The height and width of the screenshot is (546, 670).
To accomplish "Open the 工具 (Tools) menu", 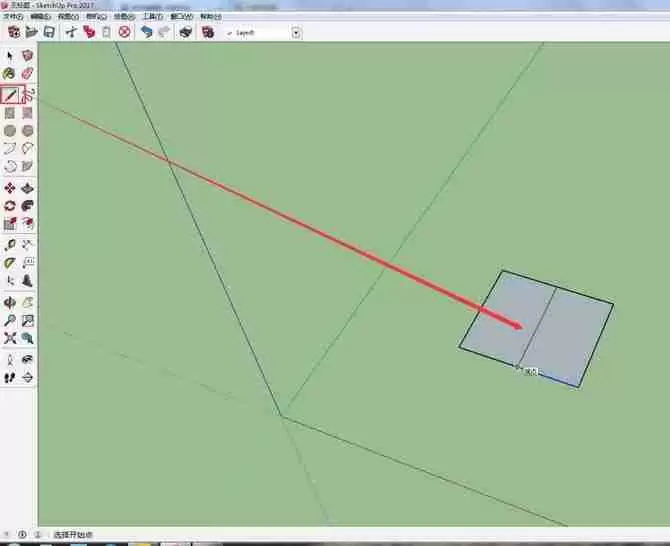I will 153,17.
